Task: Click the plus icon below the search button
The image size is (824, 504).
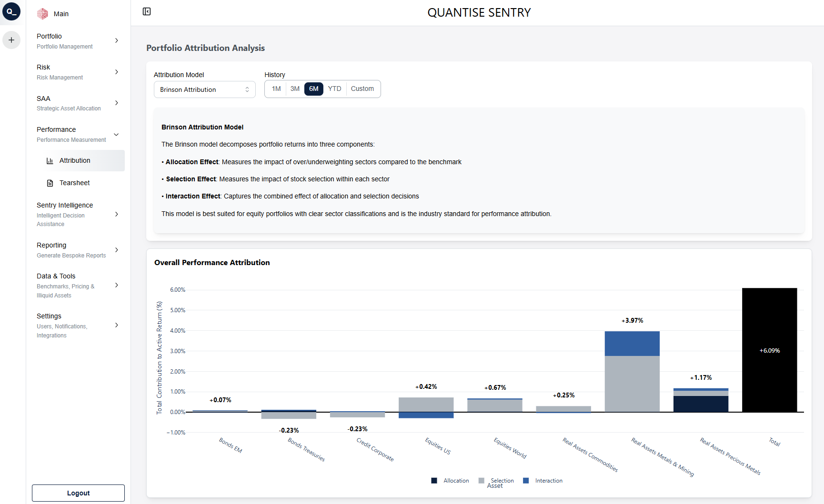Action: (11, 40)
